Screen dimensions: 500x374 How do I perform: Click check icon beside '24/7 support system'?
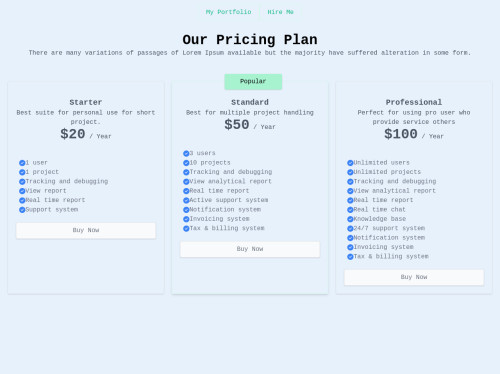350,229
